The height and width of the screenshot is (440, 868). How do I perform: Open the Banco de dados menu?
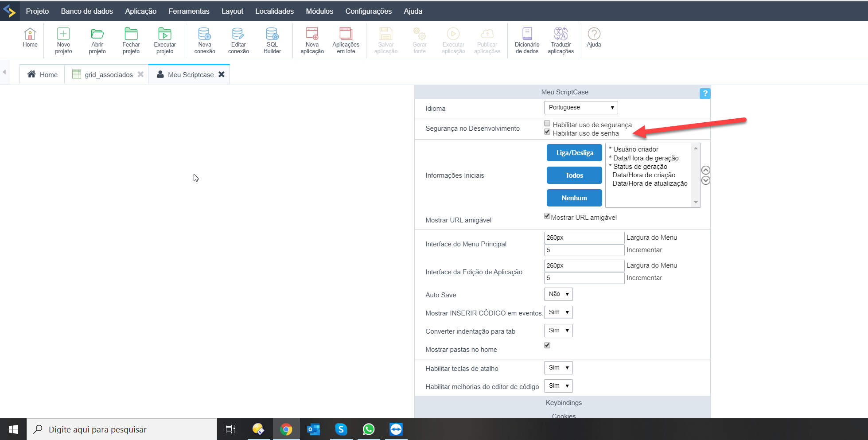point(87,11)
